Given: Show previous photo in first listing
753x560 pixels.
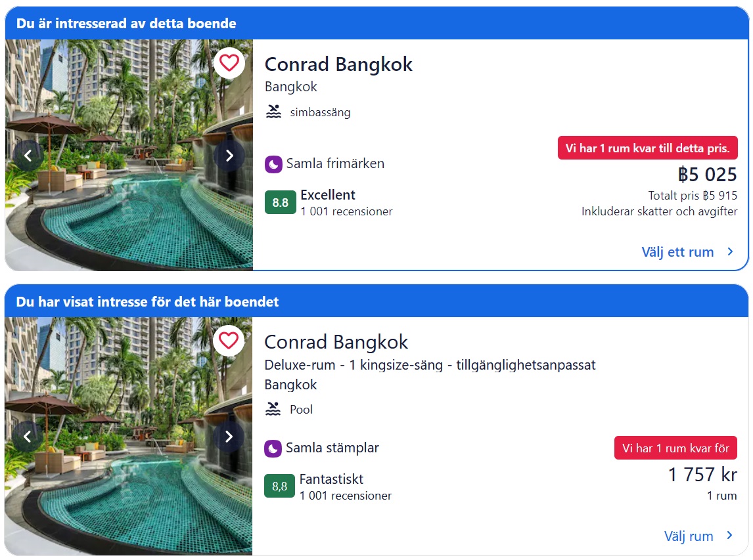Looking at the screenshot, I should click(x=28, y=156).
